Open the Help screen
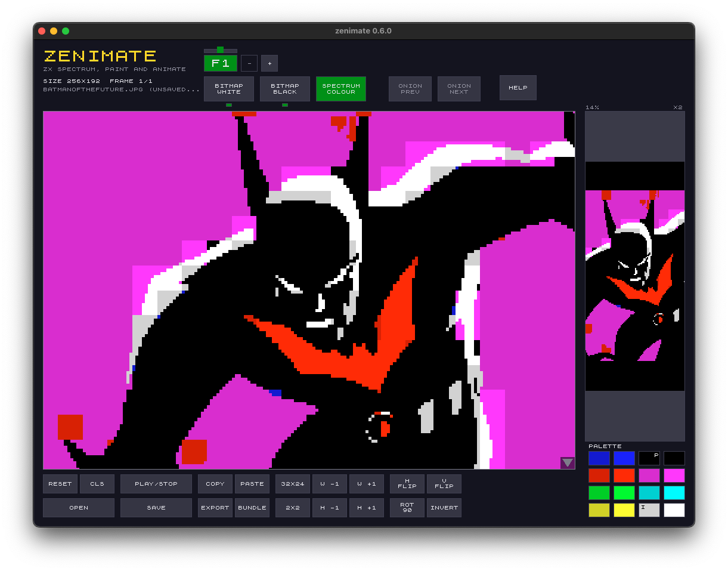Viewport: 728px width, 571px height. pyautogui.click(x=518, y=88)
